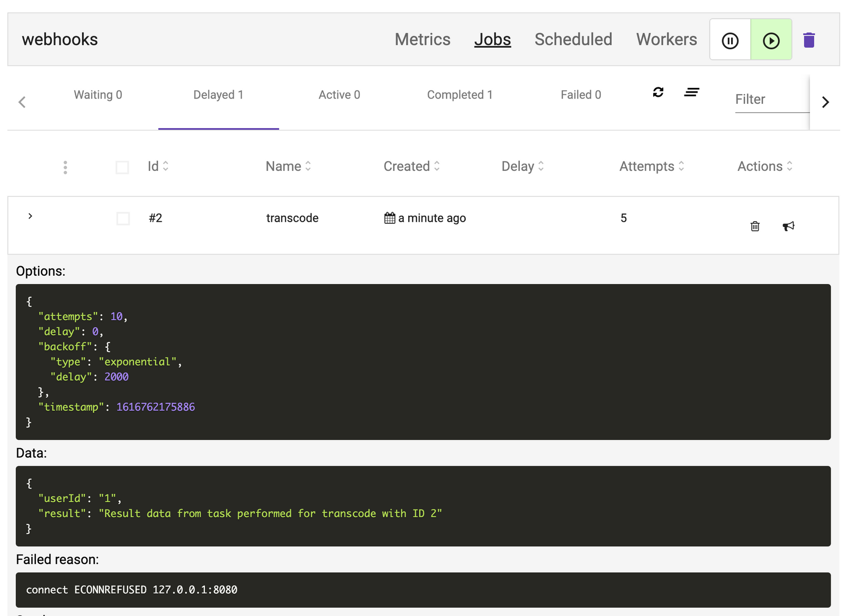This screenshot has height=616, width=847.
Task: Open the three-dot menu in the table header
Action: (x=65, y=167)
